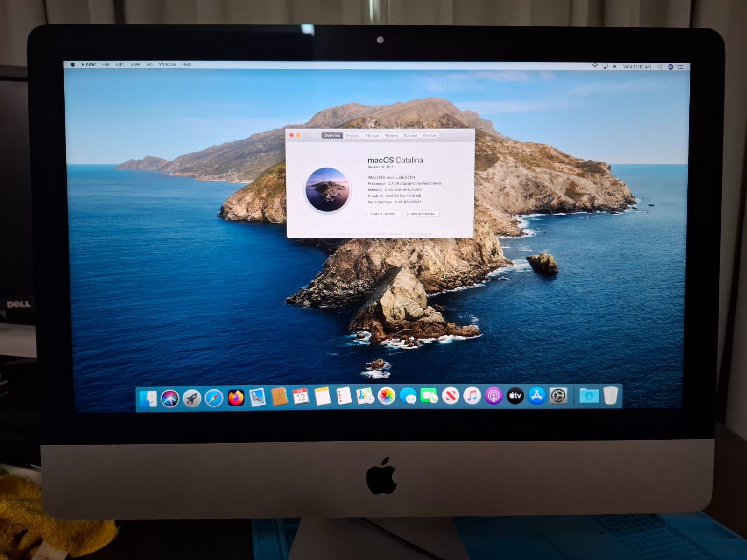Click the Wed 11:17 am clock

point(637,67)
